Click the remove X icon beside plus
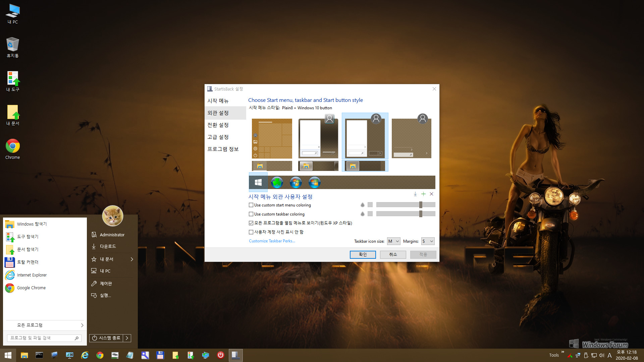This screenshot has height=362, width=644. point(432,194)
